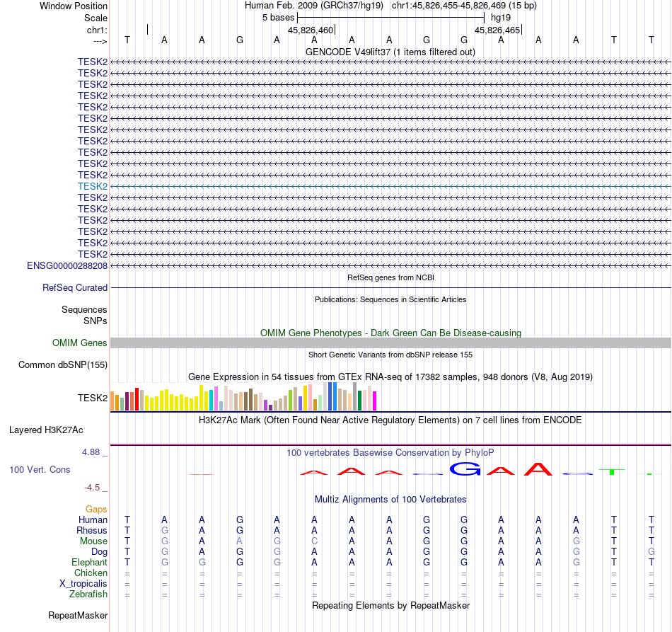Click the TESK2 label beside GTEx bars
The image size is (672, 632).
[93, 398]
